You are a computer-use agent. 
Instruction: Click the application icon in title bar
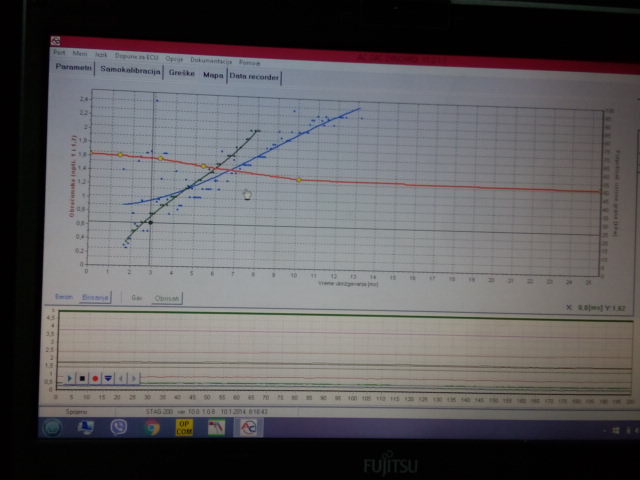56,41
